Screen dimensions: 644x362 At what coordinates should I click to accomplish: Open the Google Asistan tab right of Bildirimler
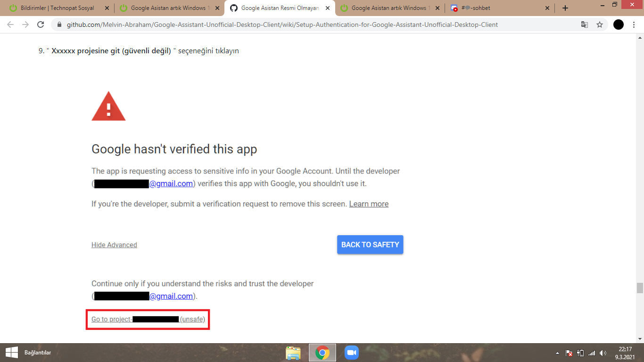coord(169,8)
